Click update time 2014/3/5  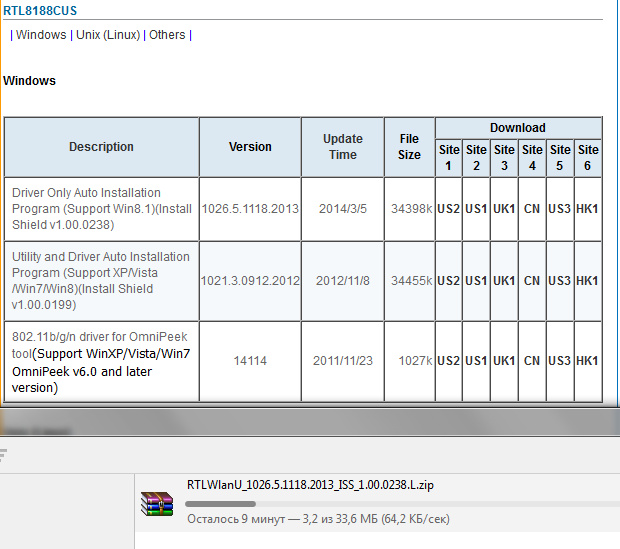coord(343,208)
